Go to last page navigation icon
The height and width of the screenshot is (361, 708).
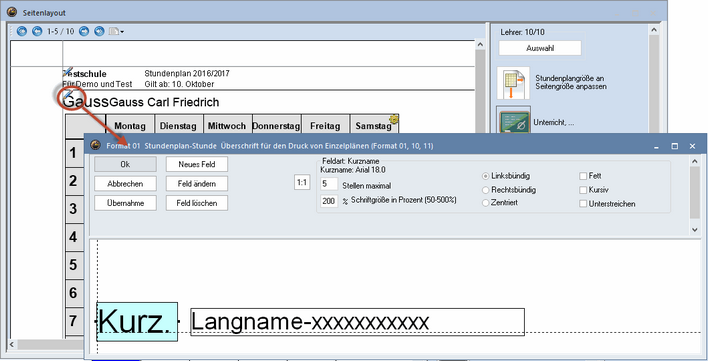[x=99, y=31]
